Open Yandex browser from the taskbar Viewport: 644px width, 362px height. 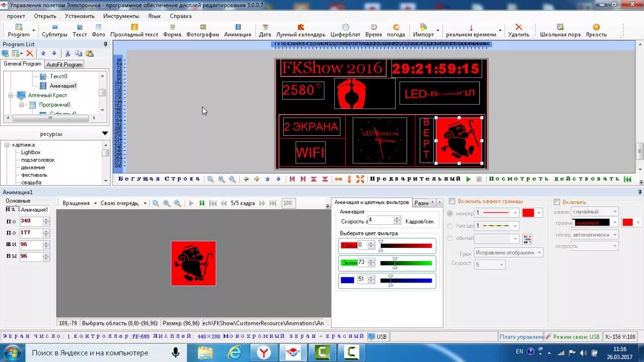click(264, 352)
